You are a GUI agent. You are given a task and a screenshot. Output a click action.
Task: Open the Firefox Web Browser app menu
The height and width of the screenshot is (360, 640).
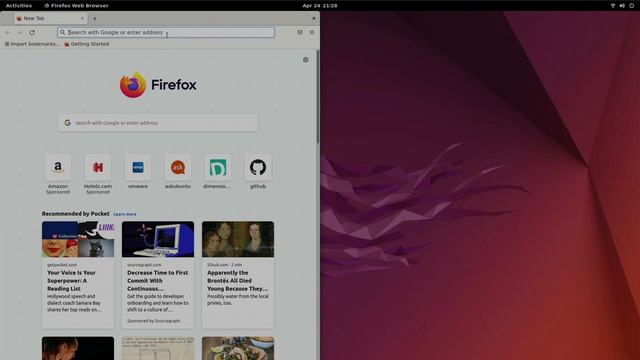[x=76, y=6]
